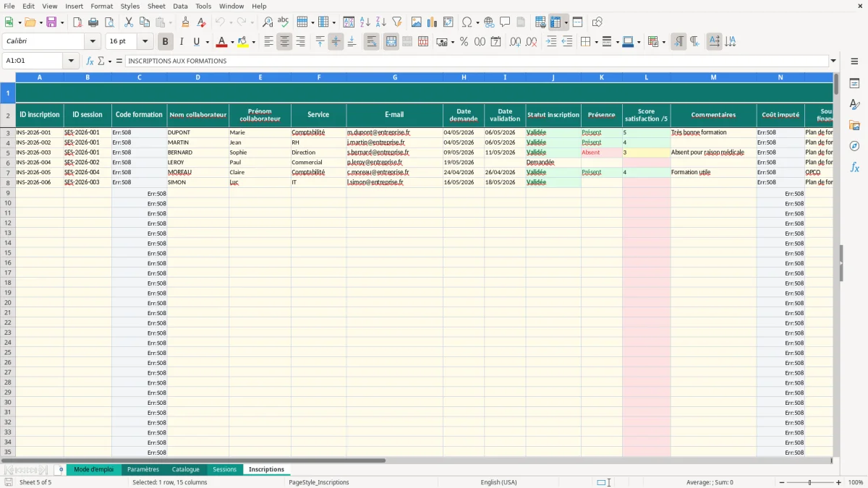868x488 pixels.
Task: Open font color dropdown arrow
Action: [x=232, y=42]
